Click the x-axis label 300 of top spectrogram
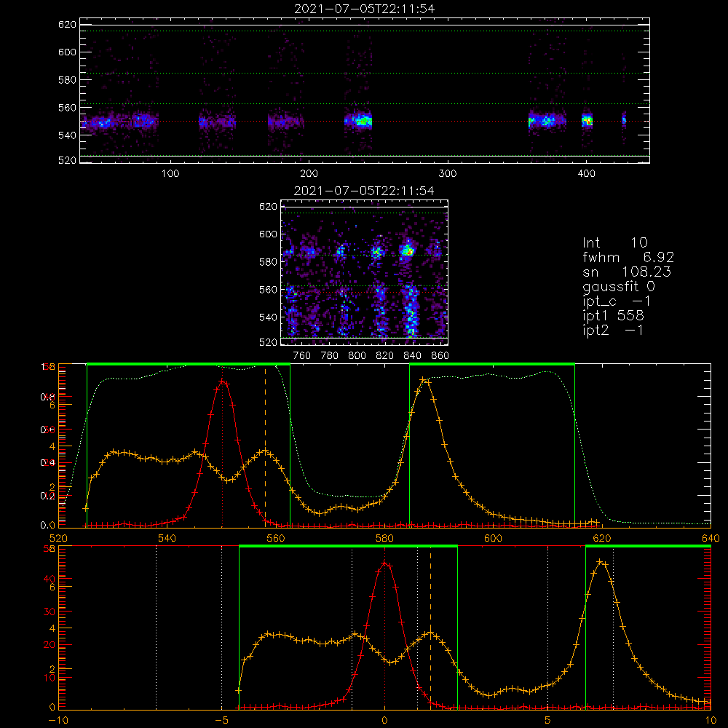This screenshot has height=728, width=728. click(448, 174)
